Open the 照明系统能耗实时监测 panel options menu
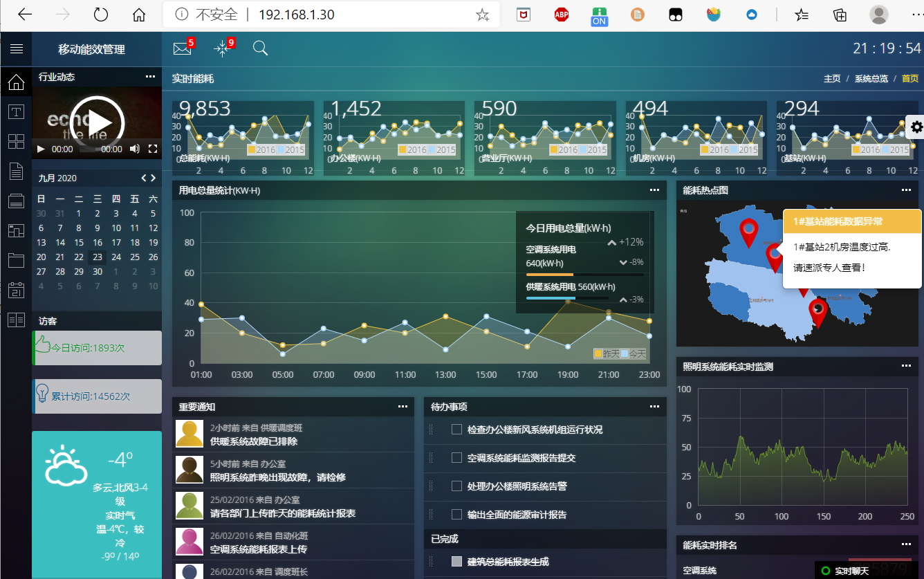924x579 pixels. [x=906, y=367]
